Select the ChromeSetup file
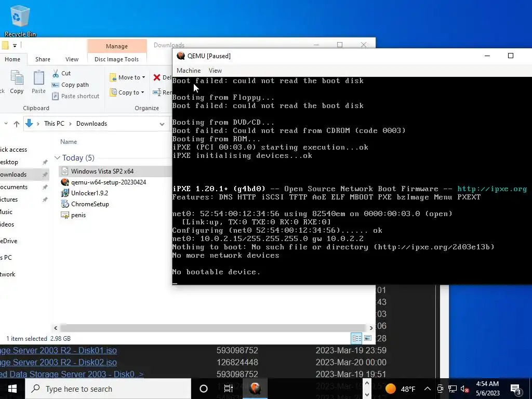The width and height of the screenshot is (532, 399). [x=90, y=204]
